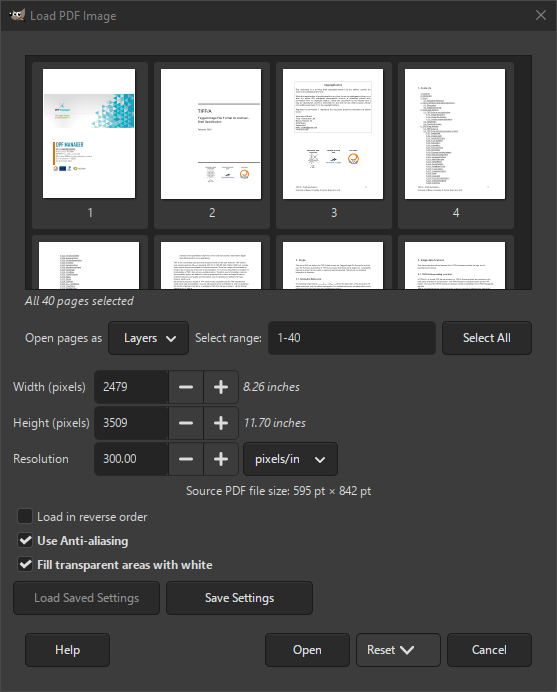Screen dimensions: 557x692
Task: Click the Load Saved Settings button
Action: pyautogui.click(x=87, y=598)
